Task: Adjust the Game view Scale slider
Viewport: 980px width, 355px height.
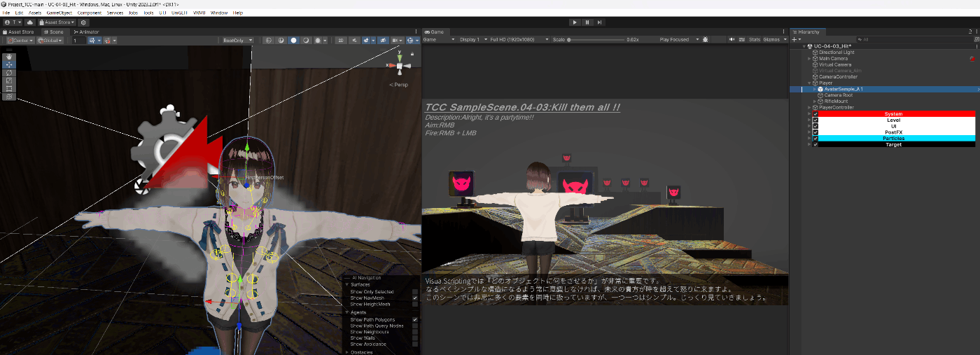Action: 596,39
